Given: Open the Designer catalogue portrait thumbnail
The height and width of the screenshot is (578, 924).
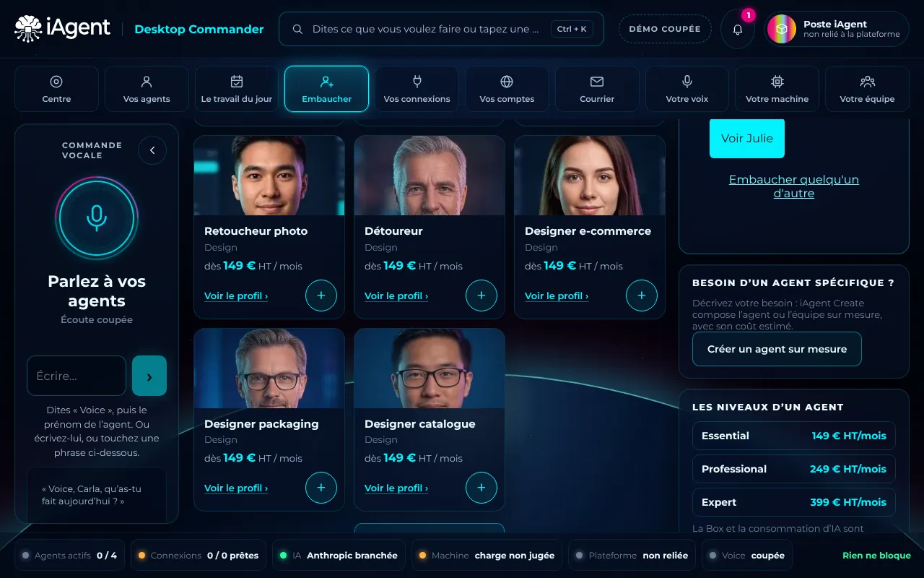Looking at the screenshot, I should pyautogui.click(x=430, y=368).
